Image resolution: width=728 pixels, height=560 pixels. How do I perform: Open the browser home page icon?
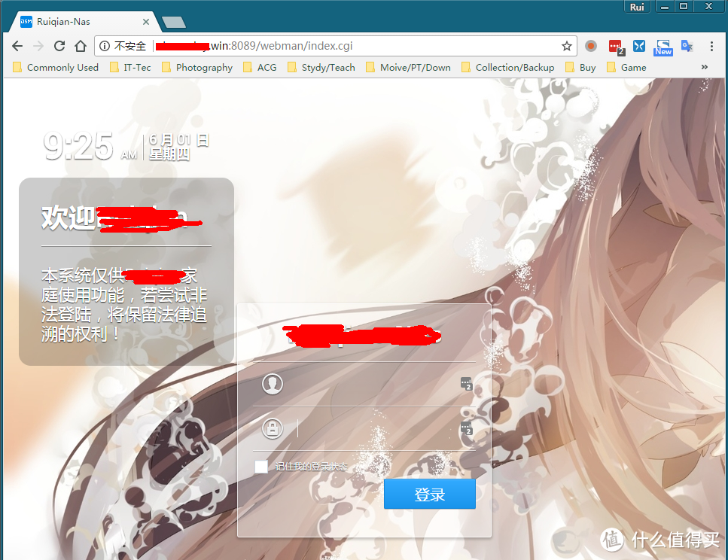pyautogui.click(x=81, y=46)
